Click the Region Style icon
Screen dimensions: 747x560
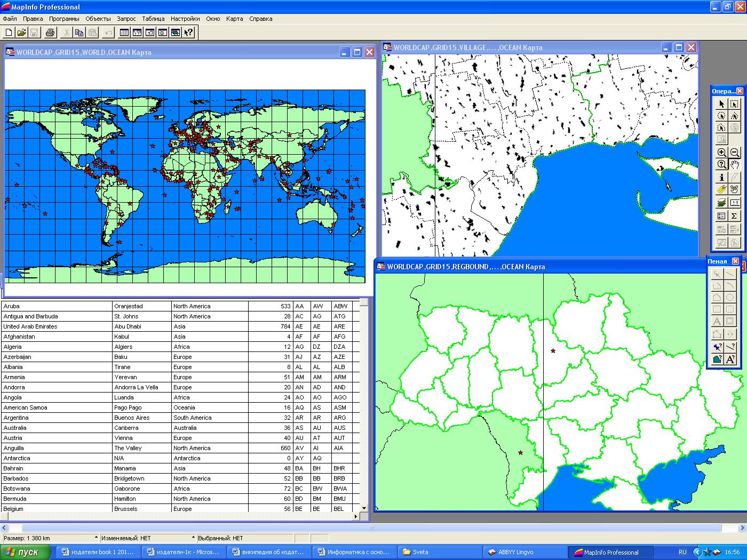tap(717, 359)
